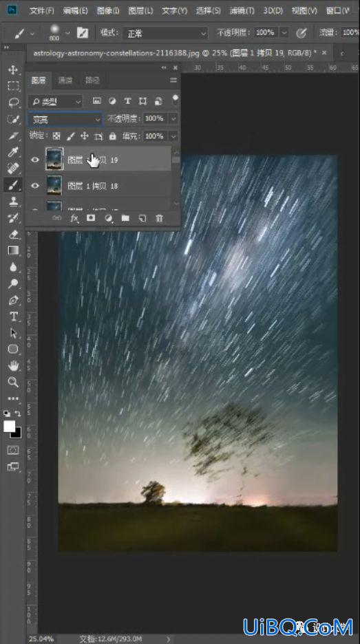Open the 文件(F) menu
Viewport: 360px width, 644px height.
click(x=41, y=11)
